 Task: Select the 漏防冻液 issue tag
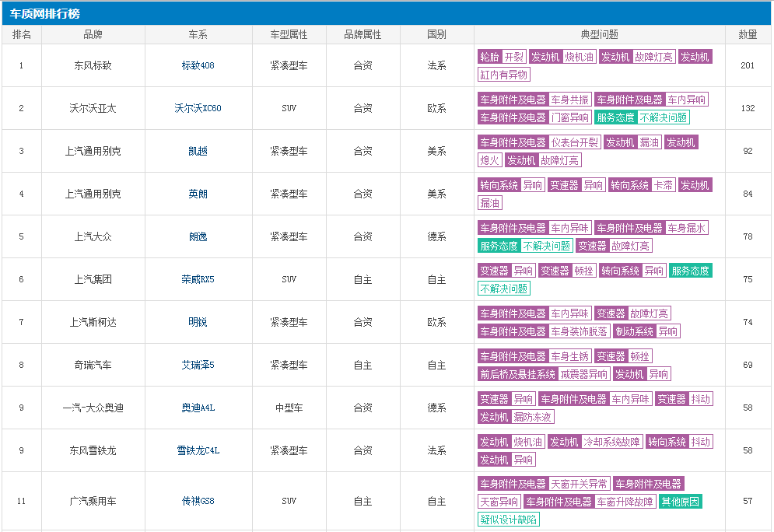pyautogui.click(x=532, y=417)
